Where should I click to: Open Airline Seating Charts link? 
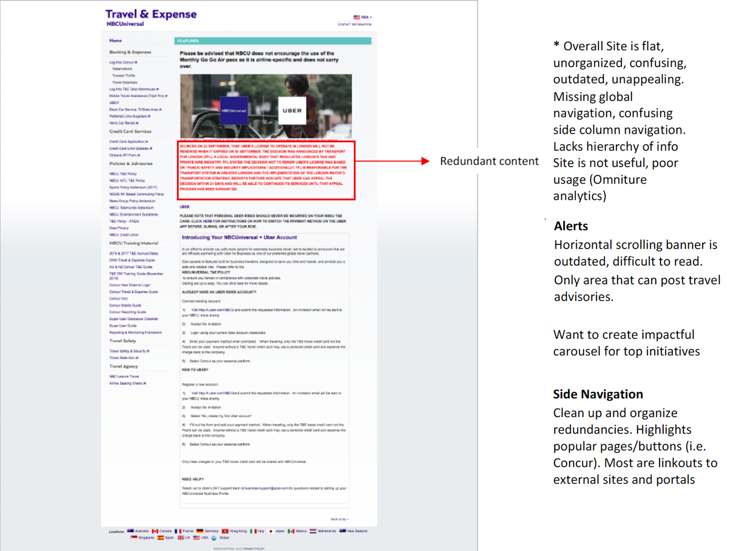[x=128, y=383]
